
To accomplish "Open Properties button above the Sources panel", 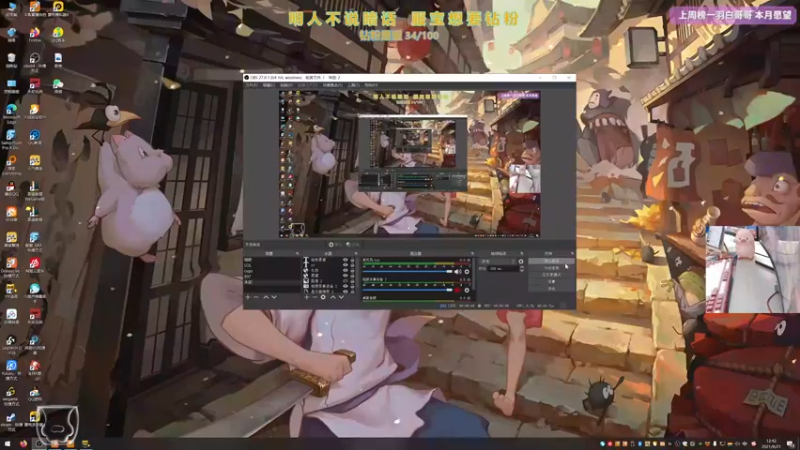I will (x=336, y=244).
